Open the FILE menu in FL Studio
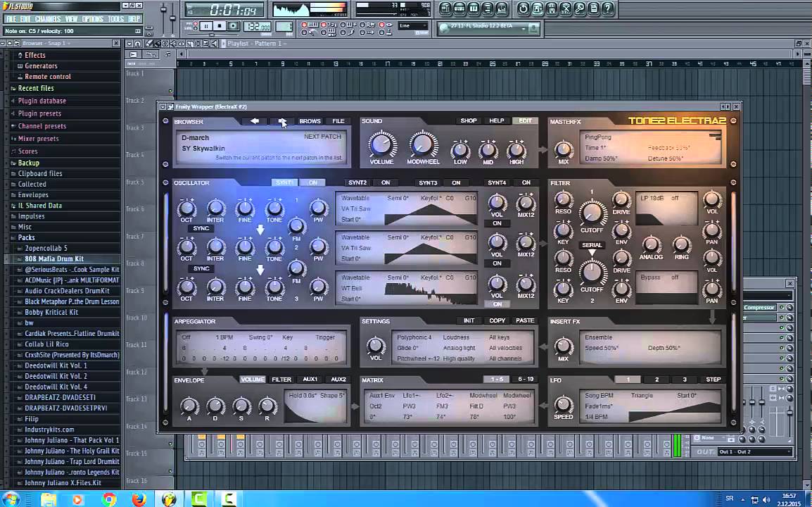Image resolution: width=812 pixels, height=507 pixels. (x=11, y=19)
